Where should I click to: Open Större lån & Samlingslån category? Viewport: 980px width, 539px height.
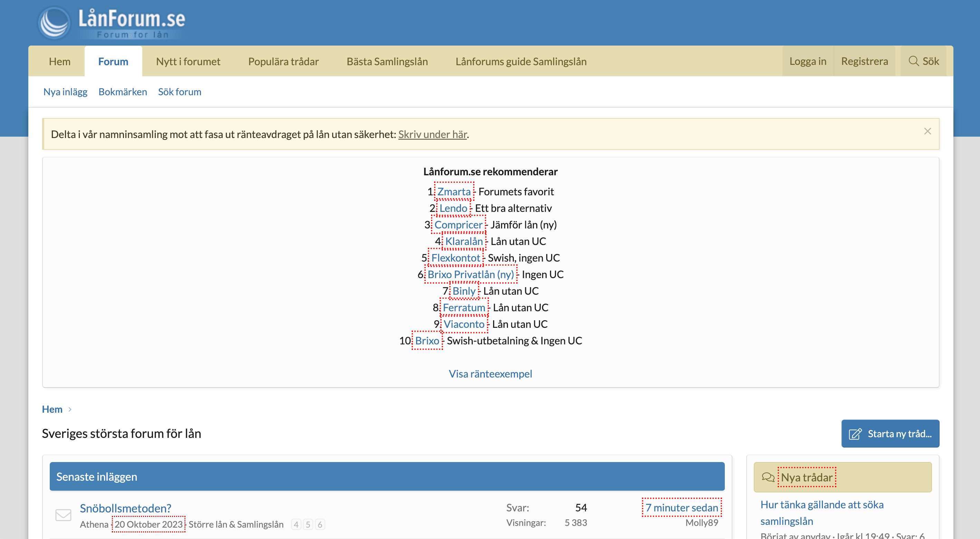point(236,524)
